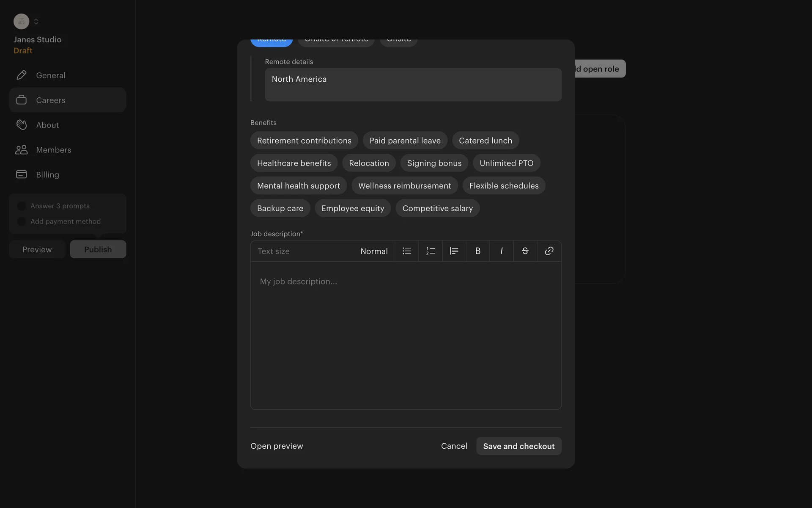
Task: Select the Unlimited PTO benefit chip
Action: point(506,163)
